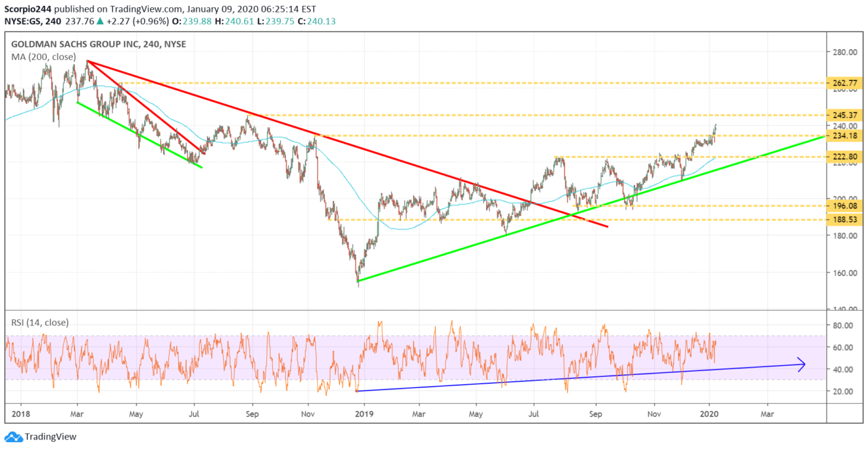Click the 222.80 price level label
The height and width of the screenshot is (450, 868).
(845, 157)
